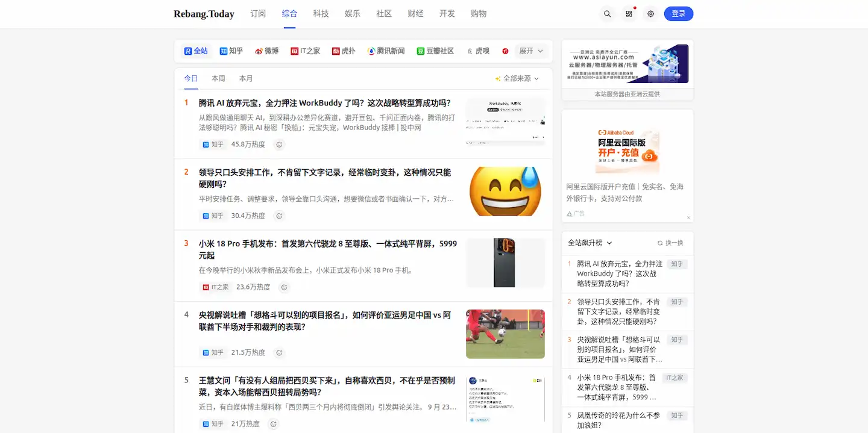868x433 pixels.
Task: Expand the source list with 展开
Action: tap(531, 51)
